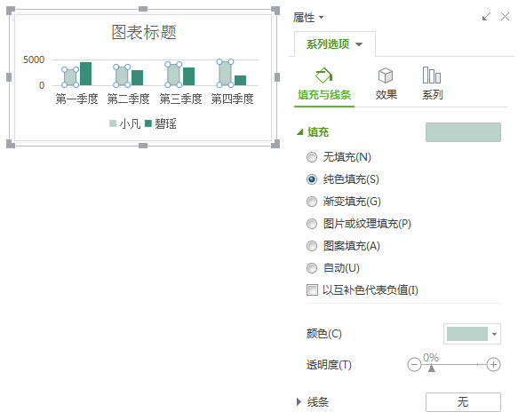Pick 图案填充(A) radio option
The height and width of the screenshot is (420, 526).
[x=312, y=246]
